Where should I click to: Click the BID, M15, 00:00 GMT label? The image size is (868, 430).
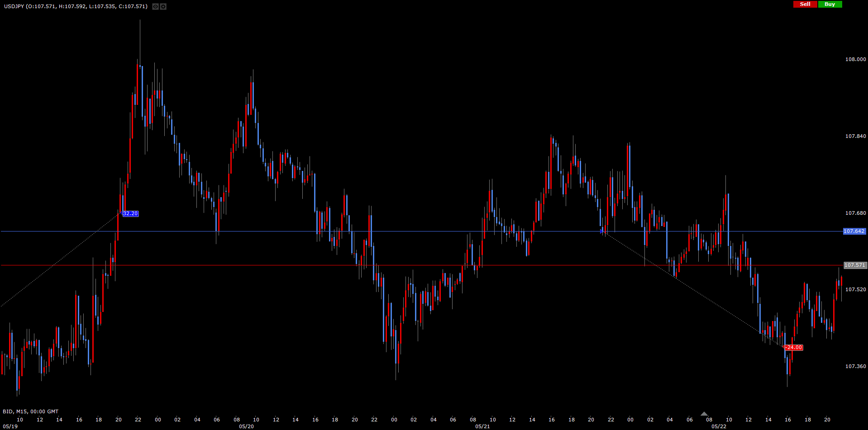point(31,411)
